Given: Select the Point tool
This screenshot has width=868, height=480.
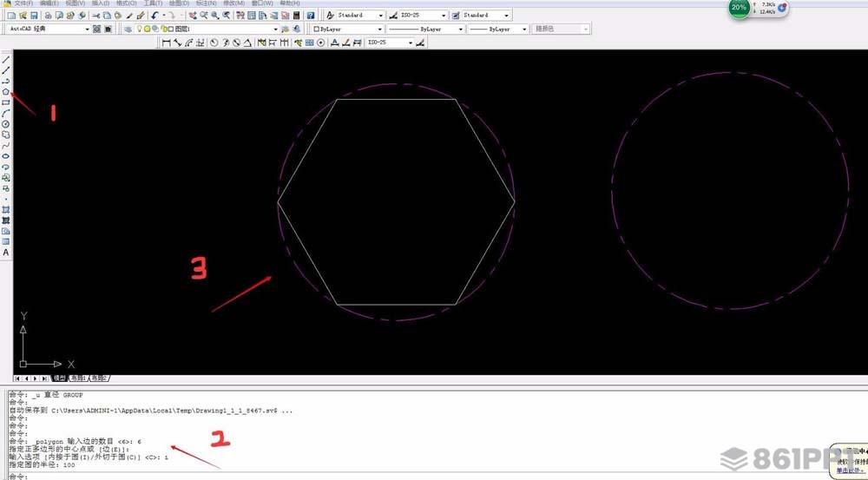Looking at the screenshot, I should 5,200.
